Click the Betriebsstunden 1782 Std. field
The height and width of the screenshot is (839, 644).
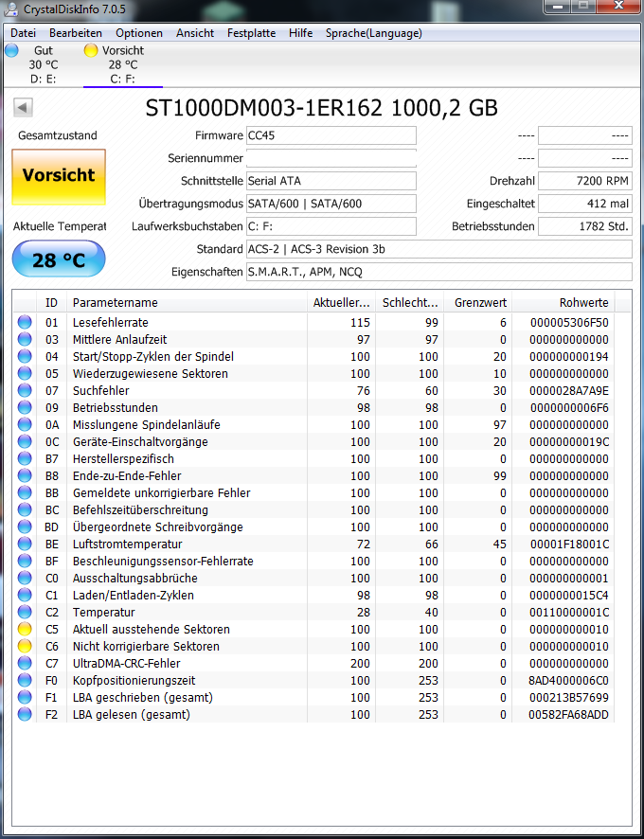584,226
